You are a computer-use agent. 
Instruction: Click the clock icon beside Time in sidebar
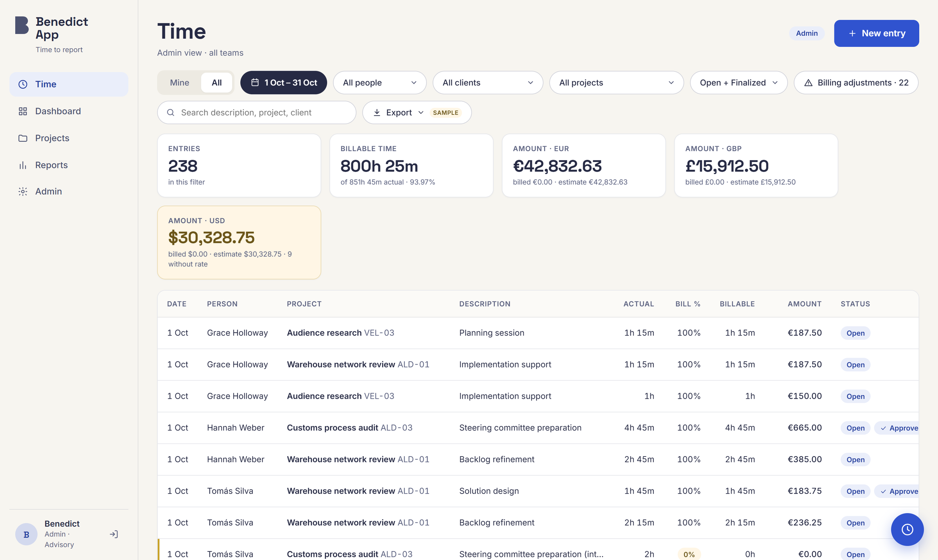(23, 84)
